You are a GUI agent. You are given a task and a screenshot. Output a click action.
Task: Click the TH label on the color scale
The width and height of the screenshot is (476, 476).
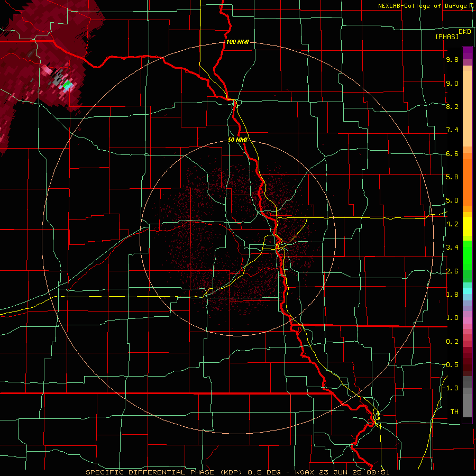454,412
